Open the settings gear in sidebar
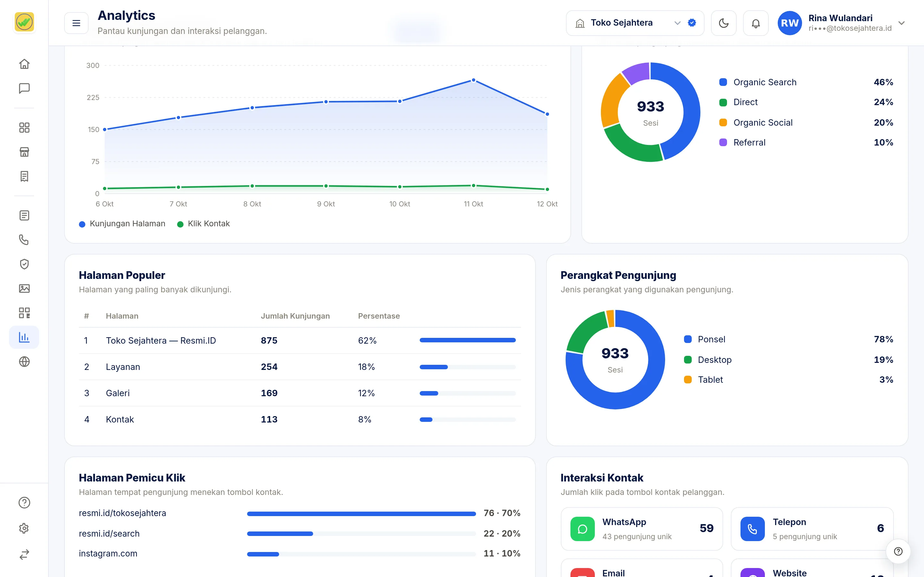Viewport: 924px width, 577px height. [24, 528]
